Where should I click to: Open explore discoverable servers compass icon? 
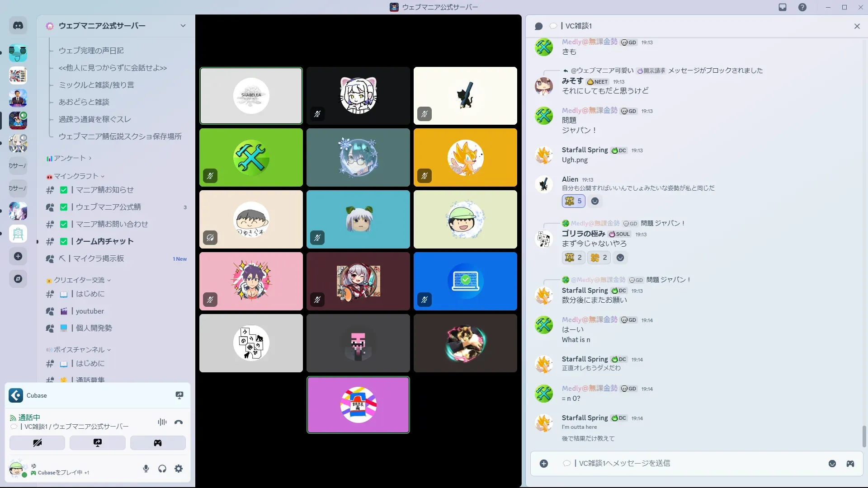click(18, 279)
